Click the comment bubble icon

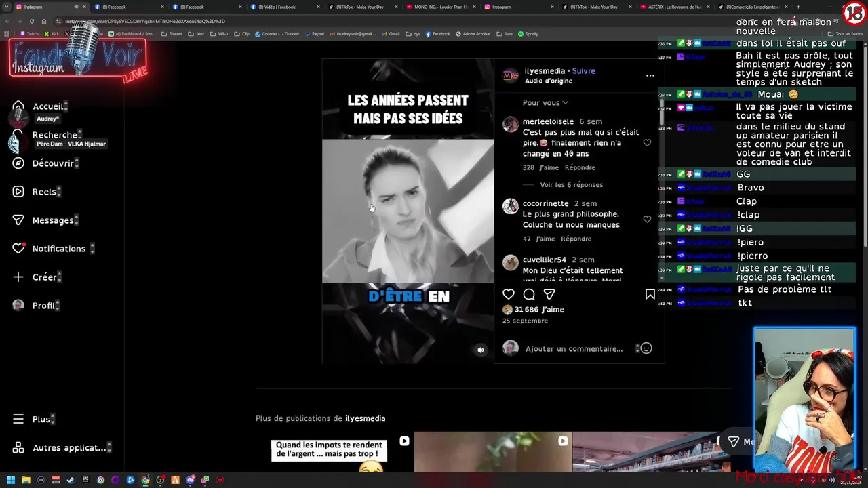coord(529,294)
